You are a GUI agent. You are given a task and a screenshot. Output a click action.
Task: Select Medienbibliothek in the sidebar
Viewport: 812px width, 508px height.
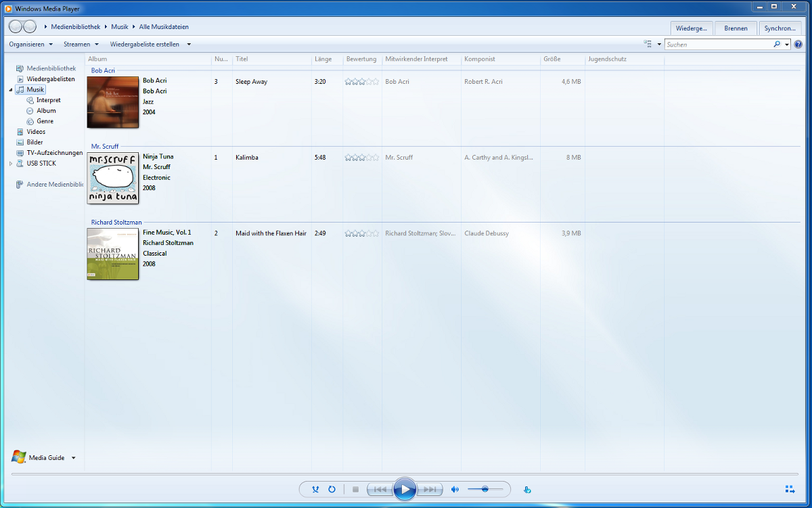click(51, 68)
